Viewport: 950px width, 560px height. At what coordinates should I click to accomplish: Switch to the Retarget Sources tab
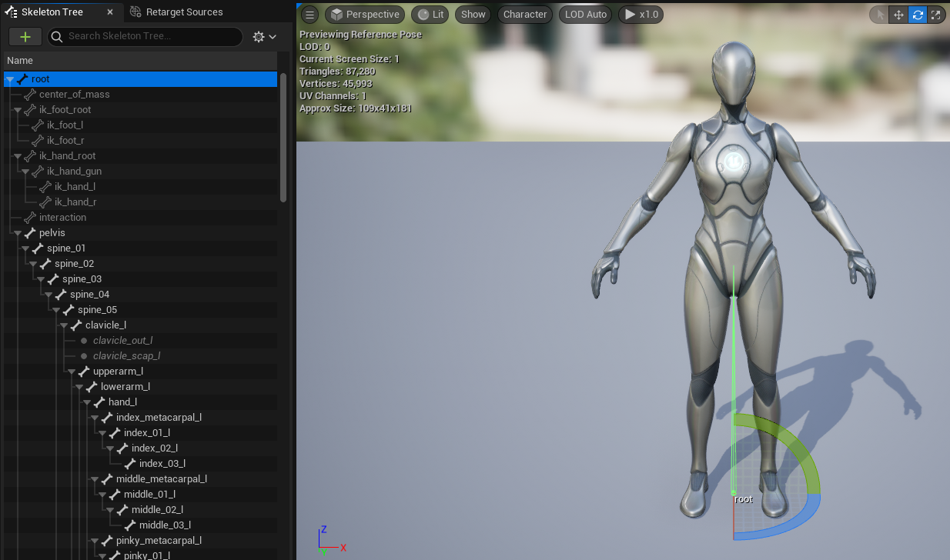click(176, 12)
